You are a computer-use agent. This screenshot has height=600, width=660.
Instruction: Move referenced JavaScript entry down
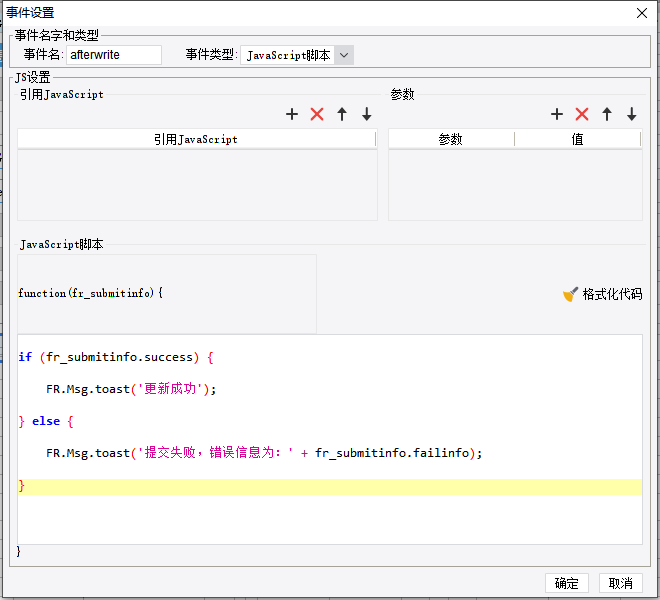pyautogui.click(x=367, y=114)
